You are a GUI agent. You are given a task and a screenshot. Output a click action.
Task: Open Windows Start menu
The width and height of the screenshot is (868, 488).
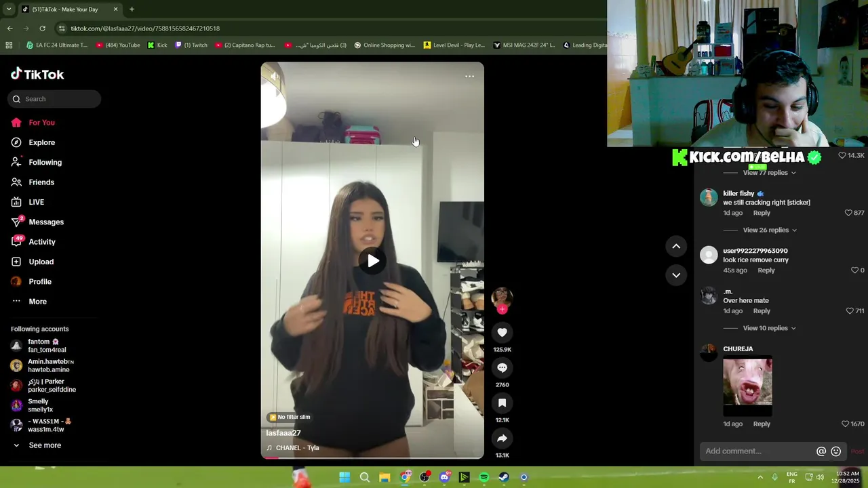click(344, 477)
